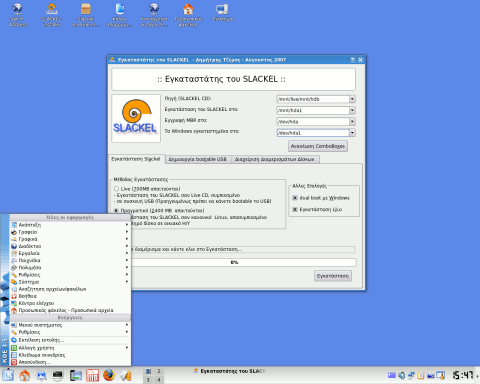Screen dimensions: 480x384
Task: Expand the Πηγή (SLACKEL CD) dropdown arrow
Action: pos(352,99)
